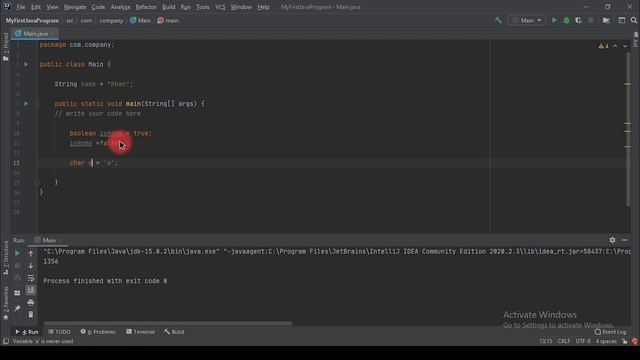Image resolution: width=640 pixels, height=360 pixels.
Task: Open the Run tool window button at the bottom
Action: (27, 332)
